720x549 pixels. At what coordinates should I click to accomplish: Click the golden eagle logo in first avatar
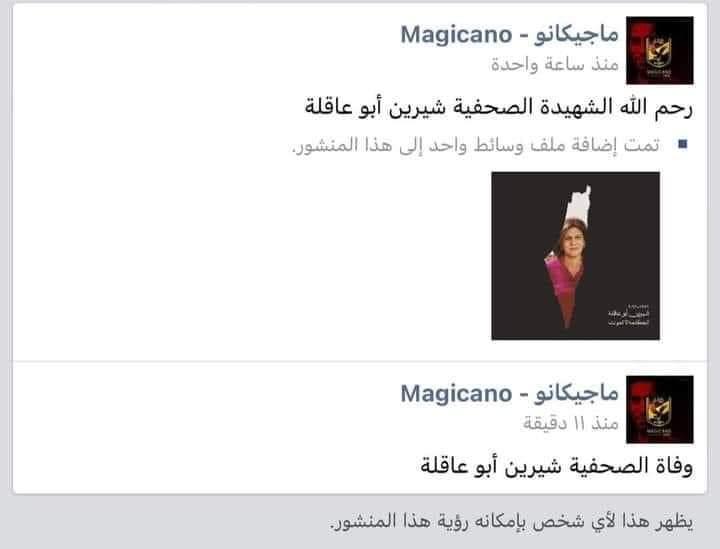[659, 51]
